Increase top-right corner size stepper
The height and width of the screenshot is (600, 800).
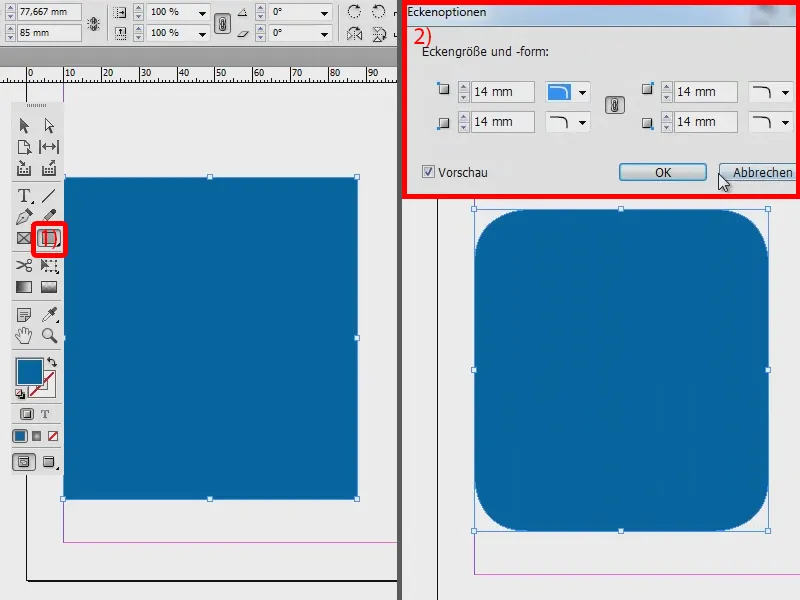pyautogui.click(x=666, y=87)
